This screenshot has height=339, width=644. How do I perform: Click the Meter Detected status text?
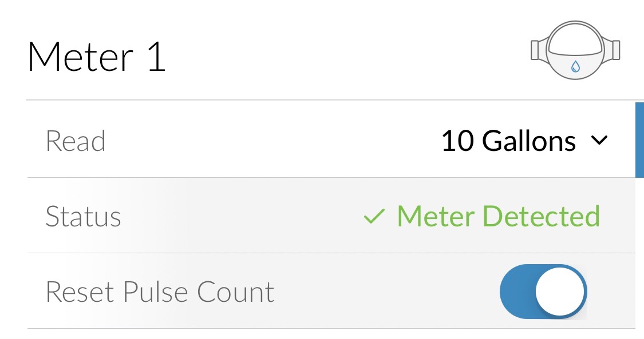498,216
